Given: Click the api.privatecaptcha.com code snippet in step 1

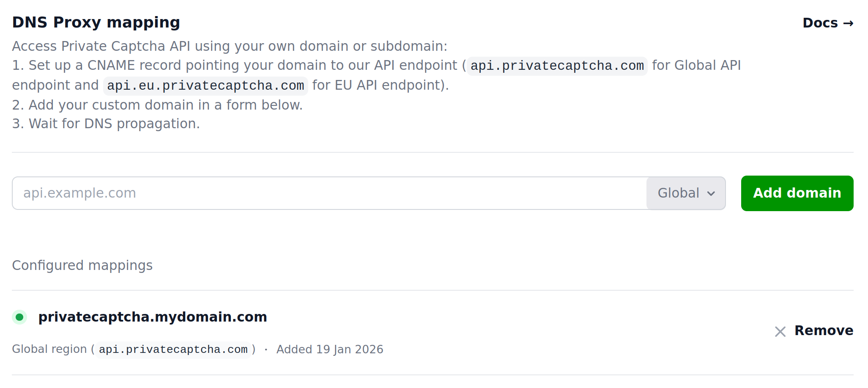Looking at the screenshot, I should (x=556, y=66).
